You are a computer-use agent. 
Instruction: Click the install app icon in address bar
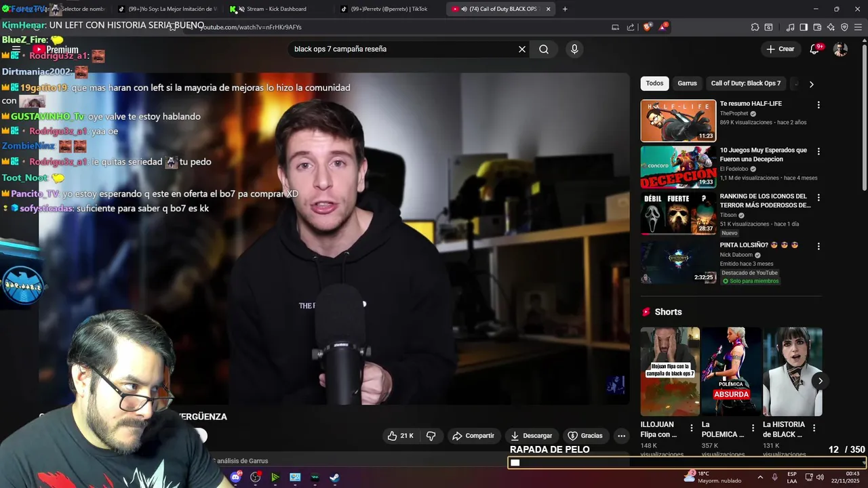click(x=615, y=27)
